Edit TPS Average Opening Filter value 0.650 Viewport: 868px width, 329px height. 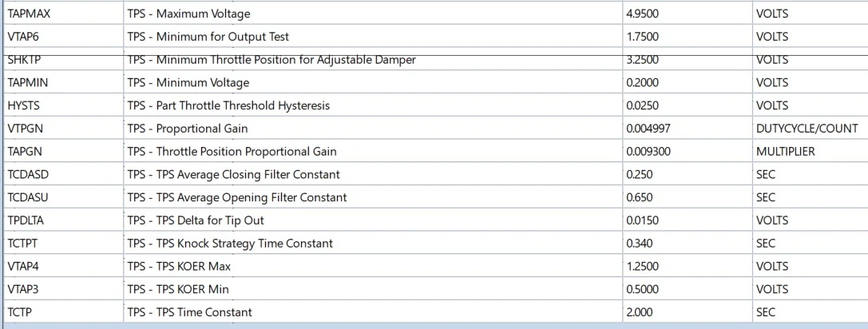(x=687, y=197)
